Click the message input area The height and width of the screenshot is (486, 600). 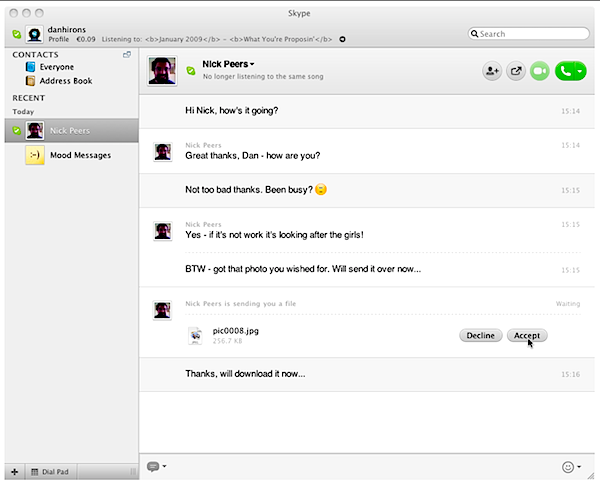pos(362,467)
